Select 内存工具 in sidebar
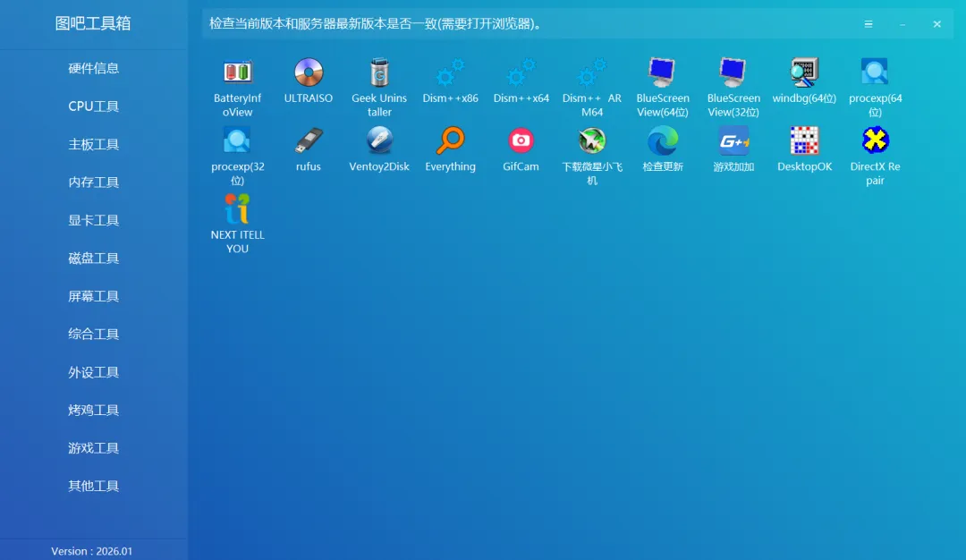Image resolution: width=966 pixels, height=560 pixels. click(x=94, y=182)
